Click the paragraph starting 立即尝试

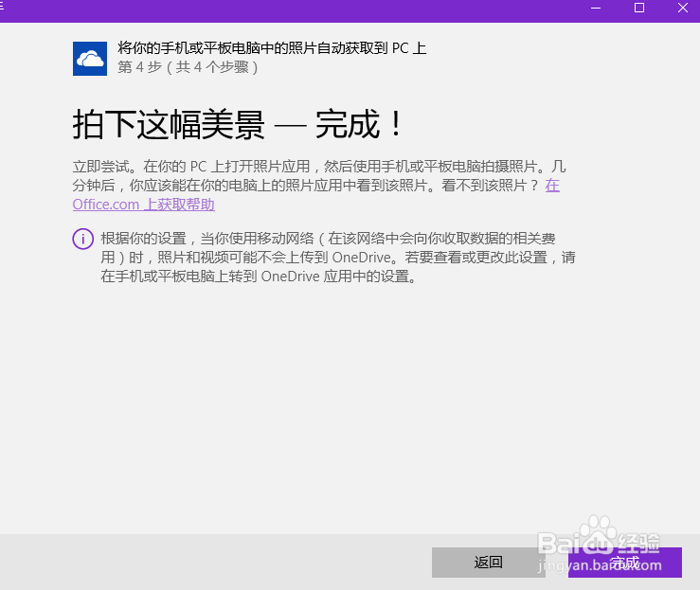click(319, 186)
